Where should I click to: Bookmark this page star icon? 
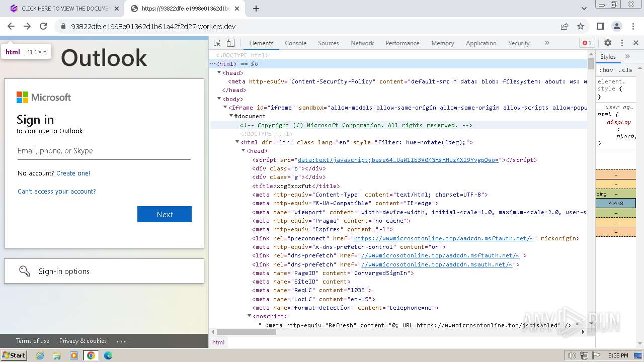pos(581,26)
